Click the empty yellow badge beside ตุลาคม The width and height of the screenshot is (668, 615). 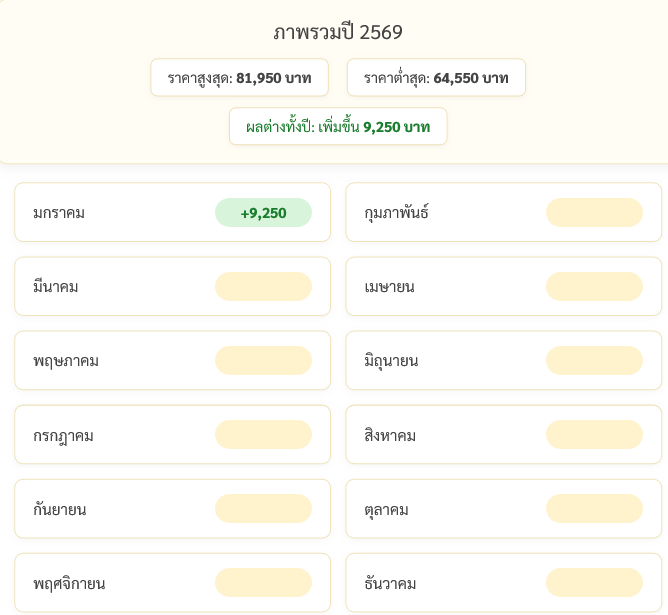(x=594, y=509)
